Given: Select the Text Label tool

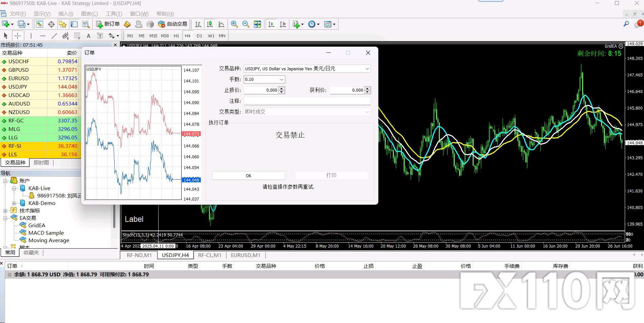Looking at the screenshot, I should pos(100,36).
